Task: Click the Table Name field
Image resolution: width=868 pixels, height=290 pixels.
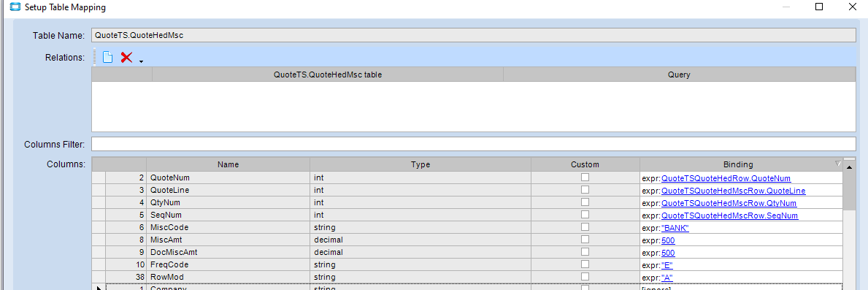Action: 473,35
